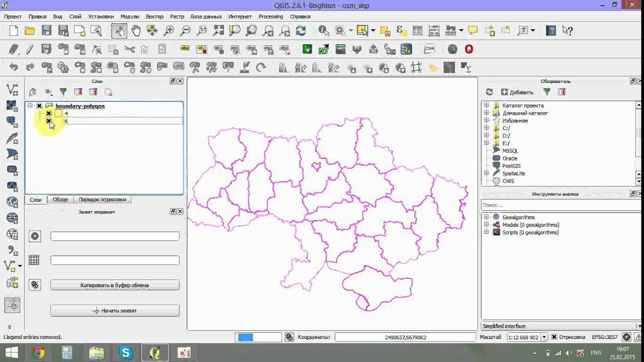Click the Help contents question mark icon
644x362 pixels.
click(x=551, y=31)
